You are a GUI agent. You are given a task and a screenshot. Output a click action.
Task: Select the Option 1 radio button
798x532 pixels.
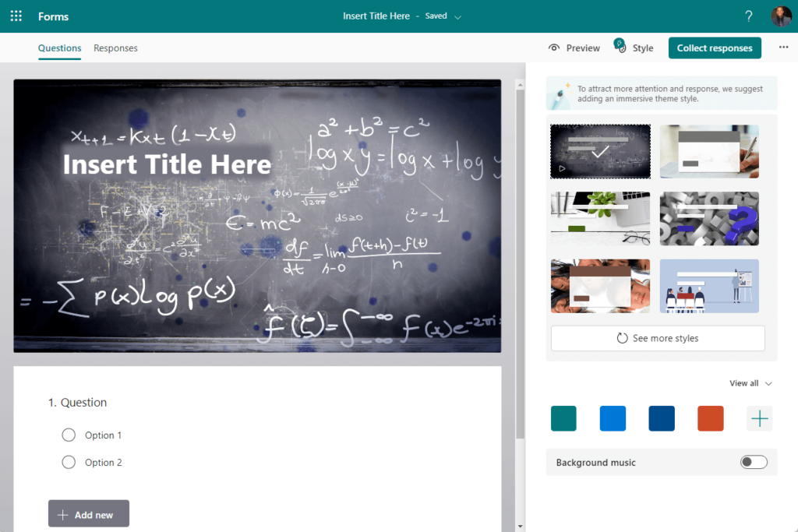click(x=69, y=435)
